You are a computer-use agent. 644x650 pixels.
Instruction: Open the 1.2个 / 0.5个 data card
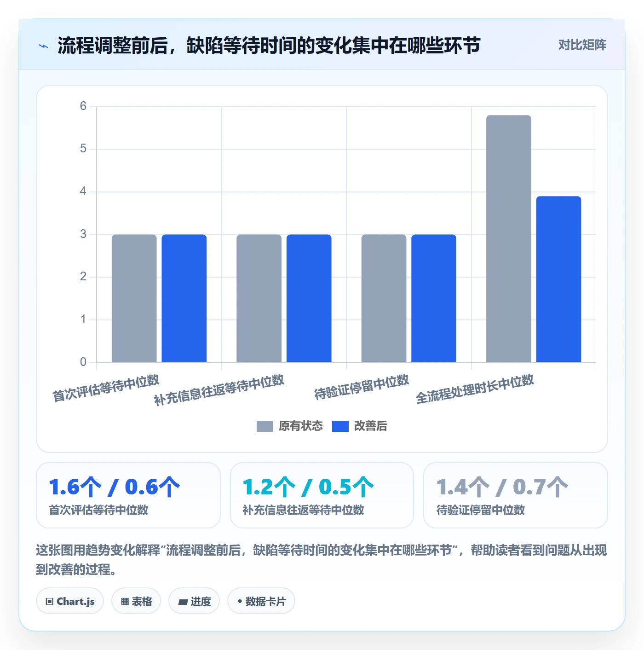click(x=322, y=495)
